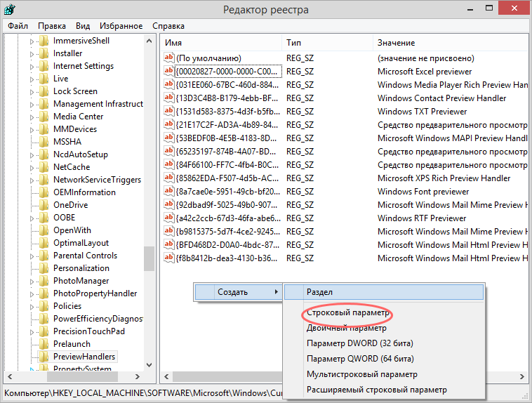Select the OEMInformation key
This screenshot has width=532, height=403.
pyautogui.click(x=84, y=192)
